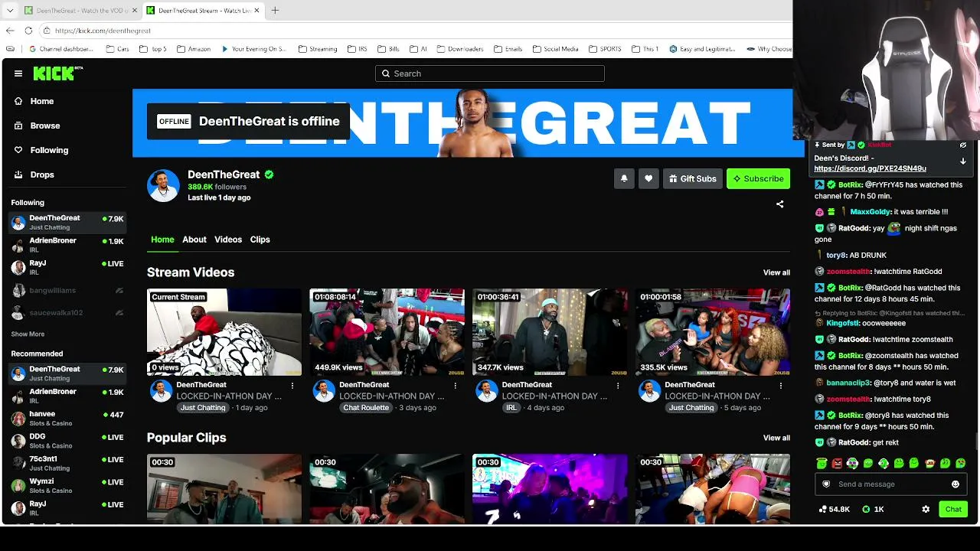Open a new browser tab

tap(275, 11)
